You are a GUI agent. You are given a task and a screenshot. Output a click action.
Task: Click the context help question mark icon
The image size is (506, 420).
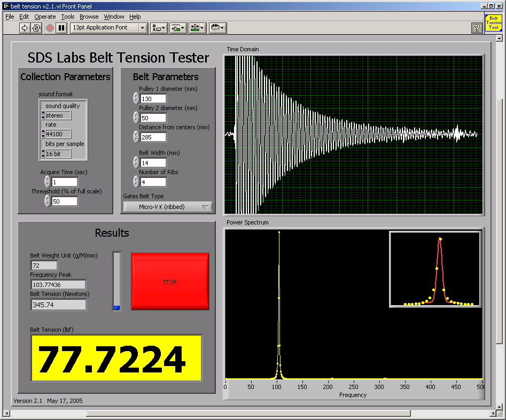coord(477,28)
